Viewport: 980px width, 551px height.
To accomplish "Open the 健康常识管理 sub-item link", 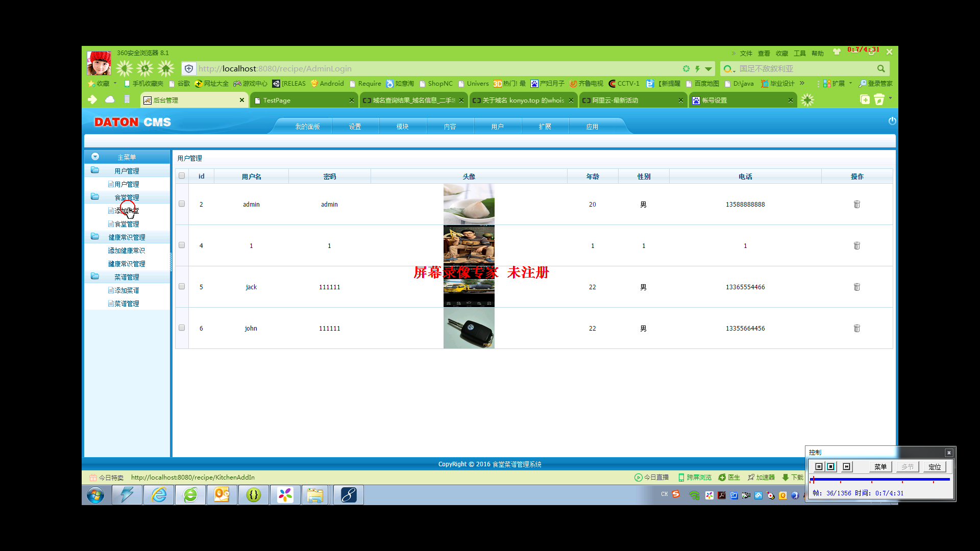I will [127, 264].
